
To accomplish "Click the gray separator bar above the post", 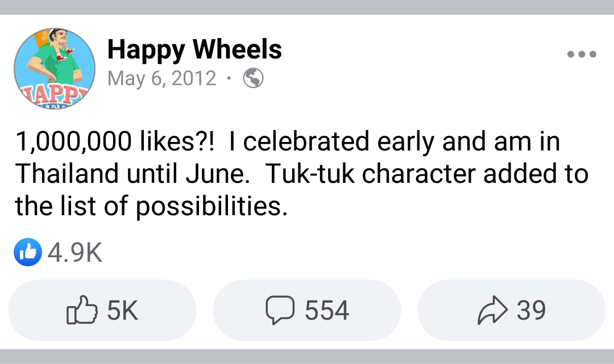I will [x=307, y=7].
